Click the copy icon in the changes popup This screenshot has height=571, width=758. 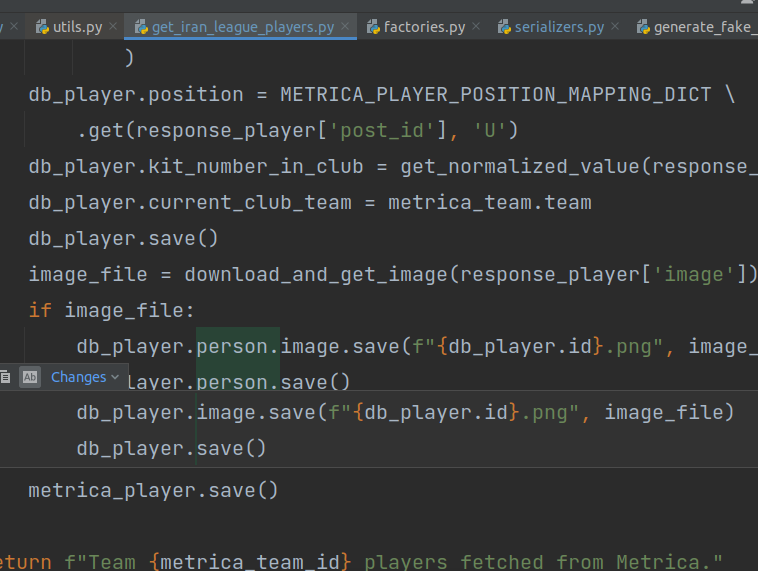5,377
